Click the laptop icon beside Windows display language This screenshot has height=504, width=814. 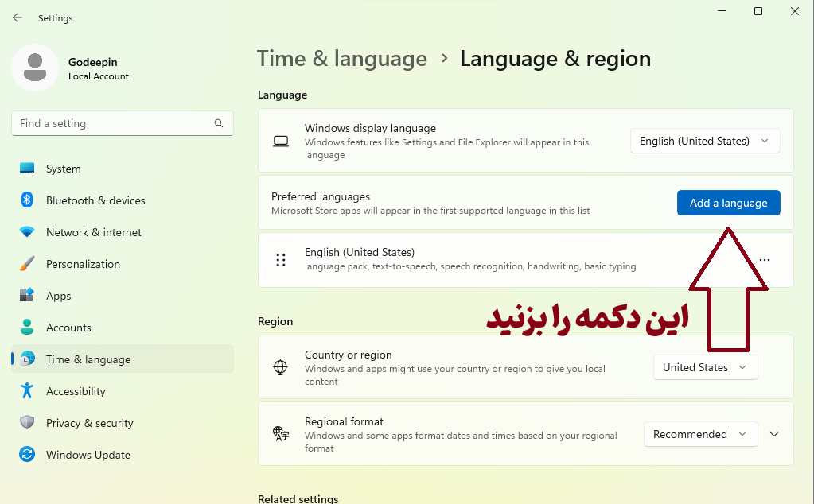point(281,141)
